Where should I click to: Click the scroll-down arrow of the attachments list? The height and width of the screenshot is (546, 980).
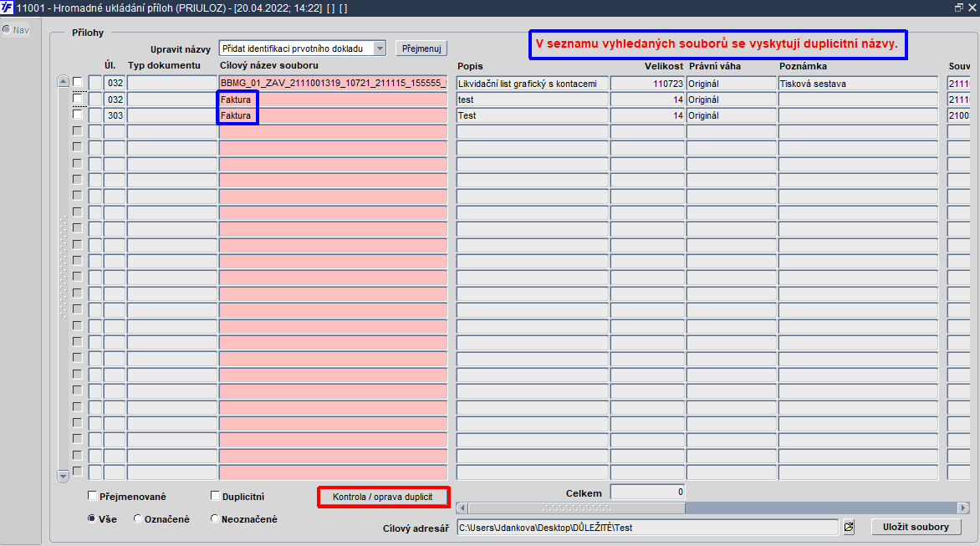coord(63,476)
